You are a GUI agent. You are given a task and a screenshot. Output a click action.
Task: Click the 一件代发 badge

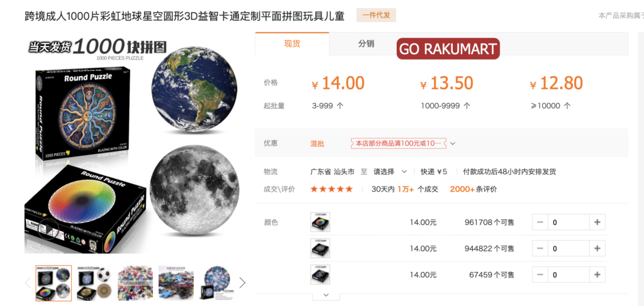(x=376, y=16)
